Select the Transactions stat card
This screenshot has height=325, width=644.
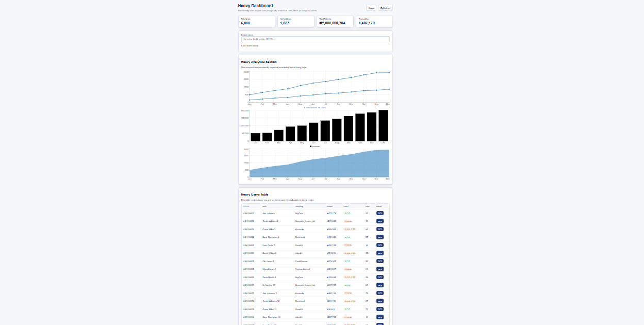click(x=374, y=21)
